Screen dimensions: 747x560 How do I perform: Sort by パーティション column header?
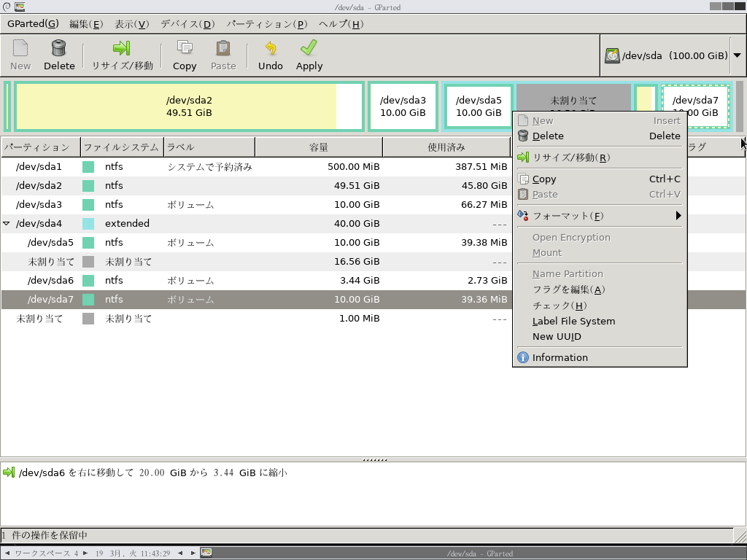41,147
